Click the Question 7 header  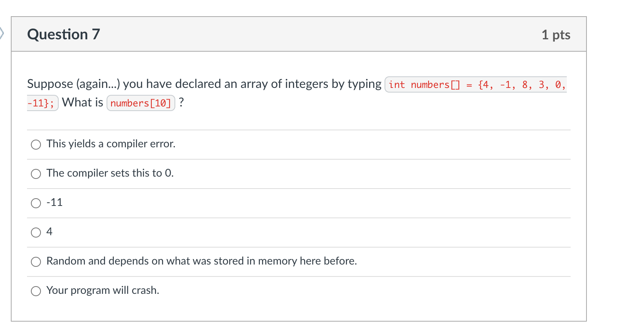point(63,34)
